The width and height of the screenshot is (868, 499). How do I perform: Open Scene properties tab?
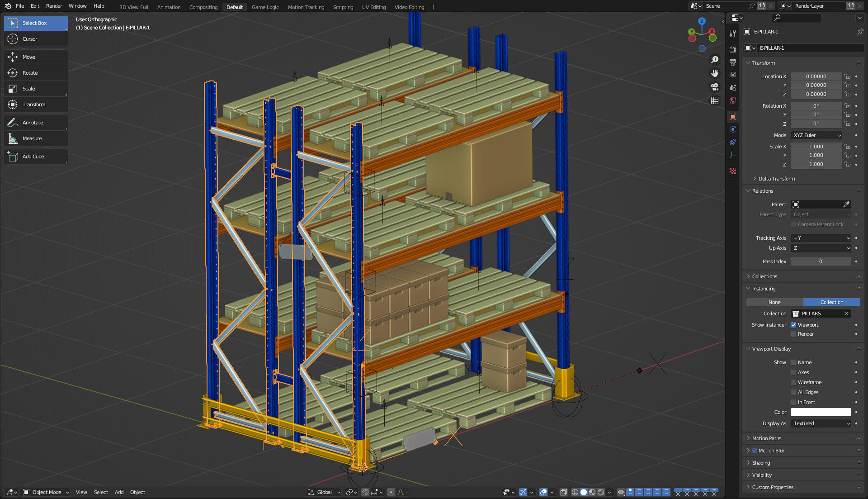point(733,87)
